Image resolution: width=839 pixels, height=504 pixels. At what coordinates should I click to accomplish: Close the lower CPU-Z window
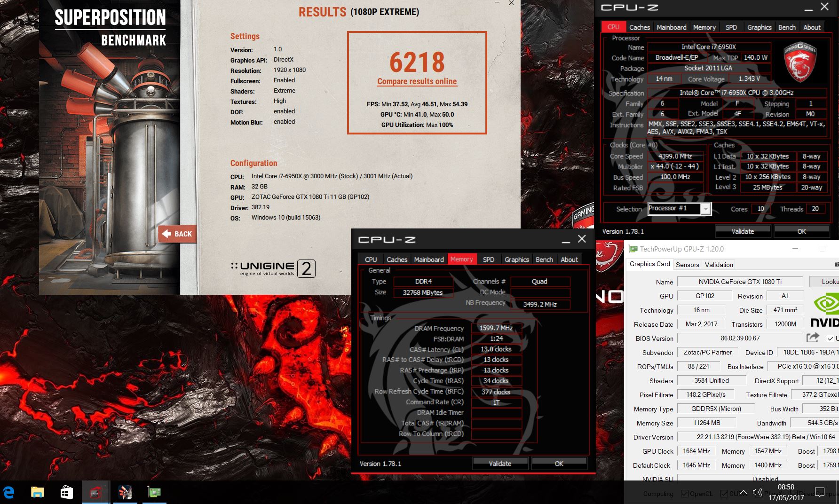582,239
